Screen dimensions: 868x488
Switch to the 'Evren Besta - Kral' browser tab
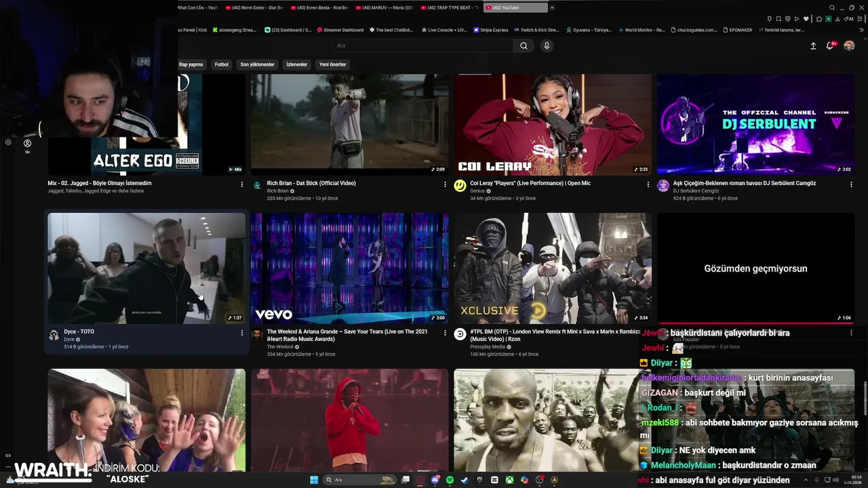[319, 7]
